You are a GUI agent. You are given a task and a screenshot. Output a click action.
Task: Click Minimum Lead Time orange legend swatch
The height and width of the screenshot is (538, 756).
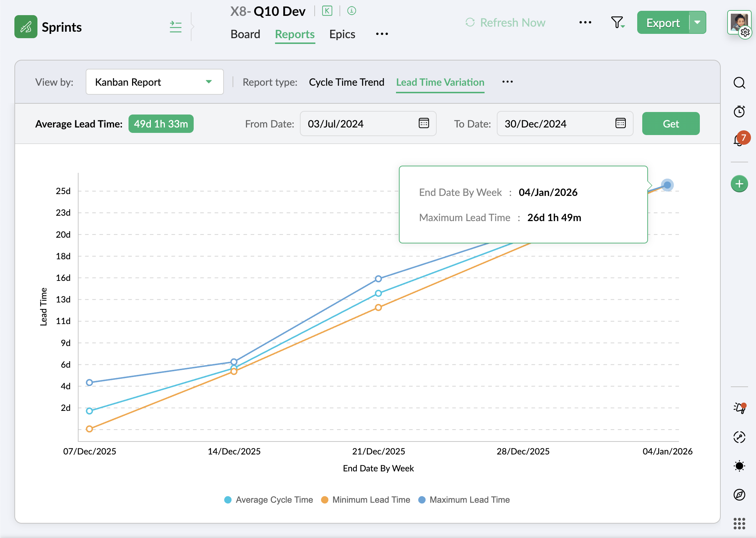(325, 500)
